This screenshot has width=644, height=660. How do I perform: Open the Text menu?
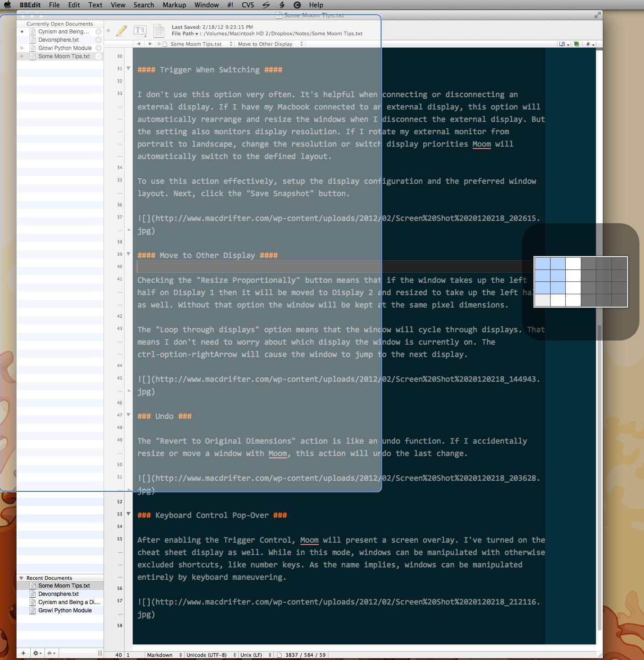coord(95,5)
